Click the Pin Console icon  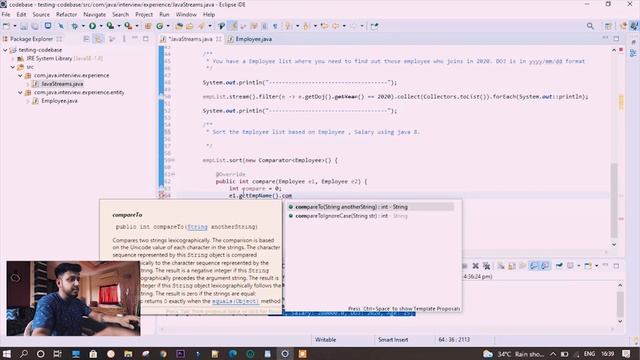tap(559, 266)
